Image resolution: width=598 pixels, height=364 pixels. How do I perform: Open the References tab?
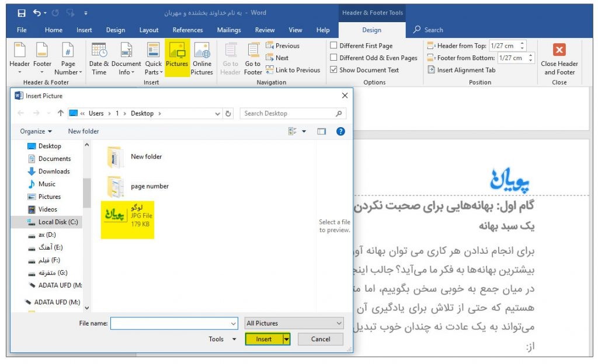(187, 30)
